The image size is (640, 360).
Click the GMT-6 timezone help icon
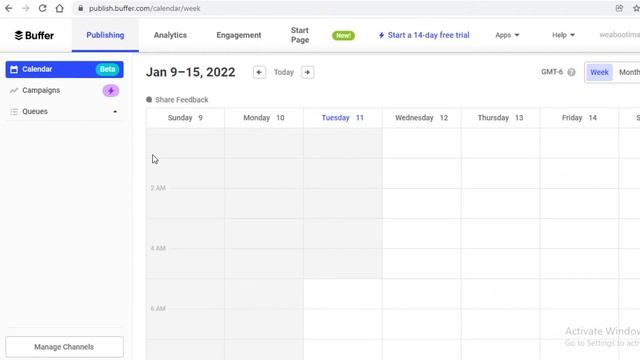(571, 72)
